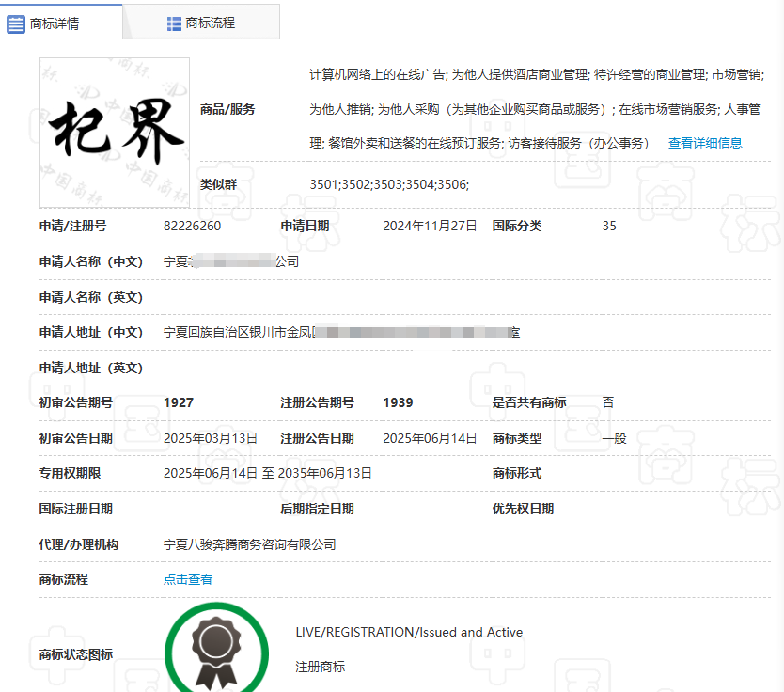Switch to the 商标流程 tab label
The width and height of the screenshot is (784, 692).
tap(211, 24)
